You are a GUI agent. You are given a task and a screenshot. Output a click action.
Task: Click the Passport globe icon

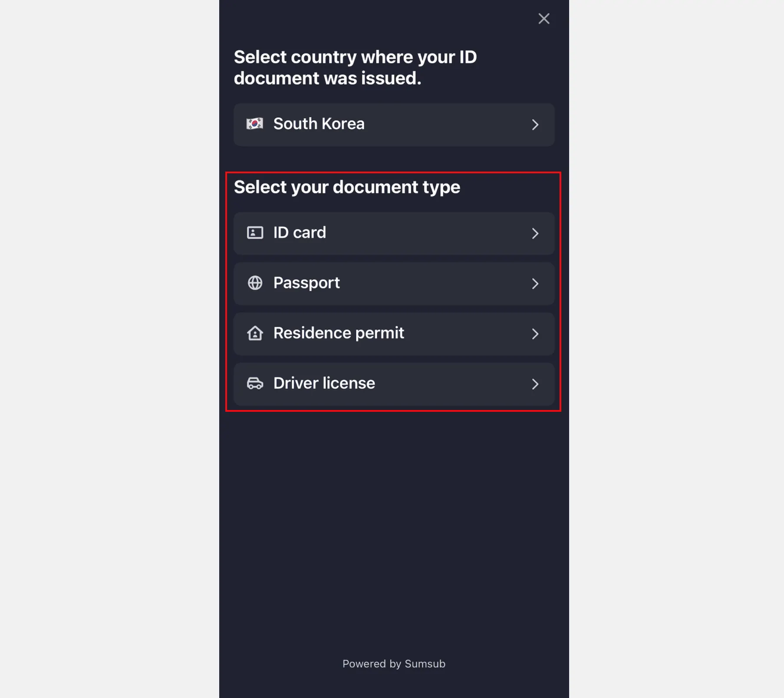[x=255, y=283]
